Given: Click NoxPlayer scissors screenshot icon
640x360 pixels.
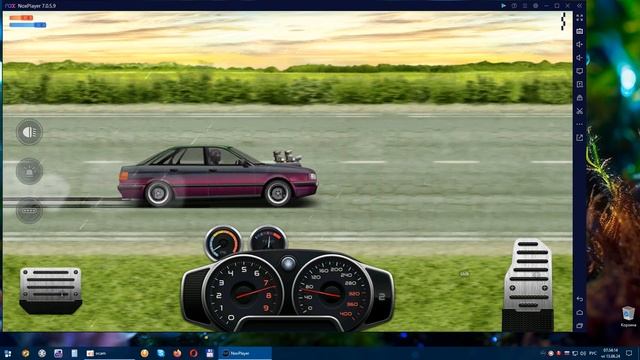Looking at the screenshot, I should pyautogui.click(x=580, y=111).
